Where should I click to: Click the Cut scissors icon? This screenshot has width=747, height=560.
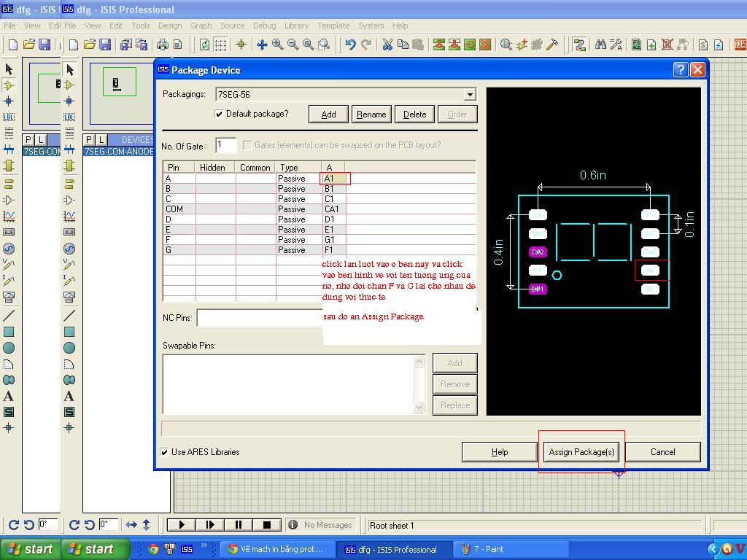pos(387,44)
